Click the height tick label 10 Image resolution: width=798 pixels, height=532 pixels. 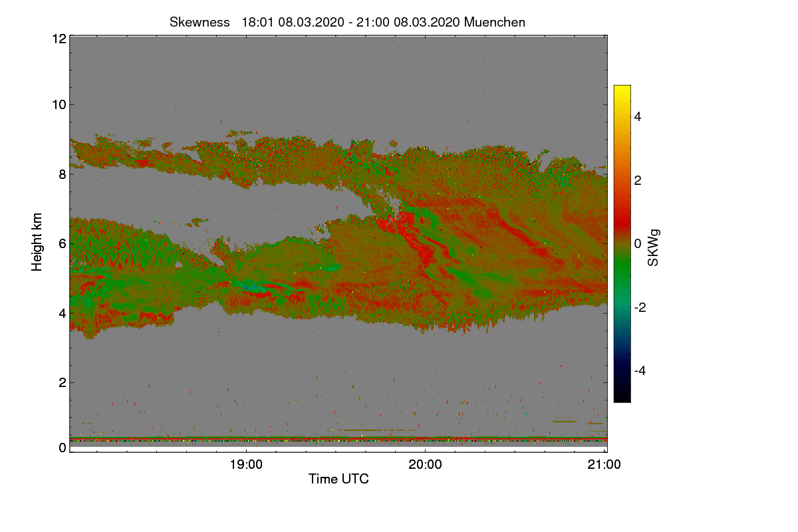tap(59, 104)
